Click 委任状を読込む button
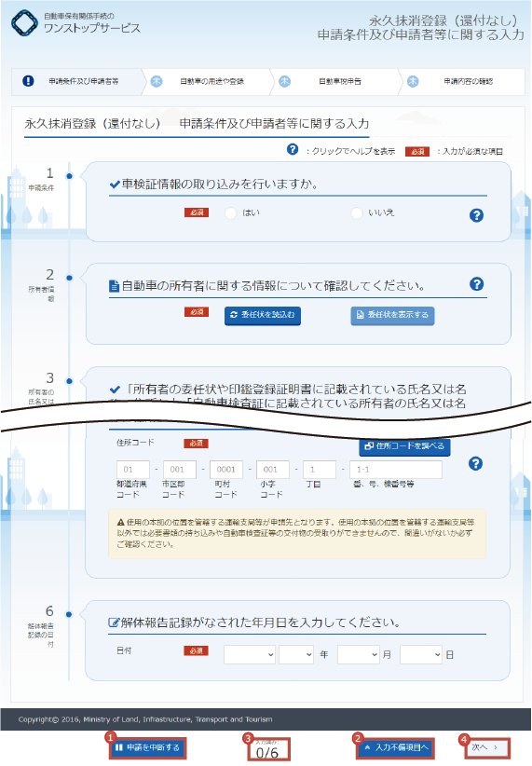The image size is (532, 766). click(x=263, y=315)
